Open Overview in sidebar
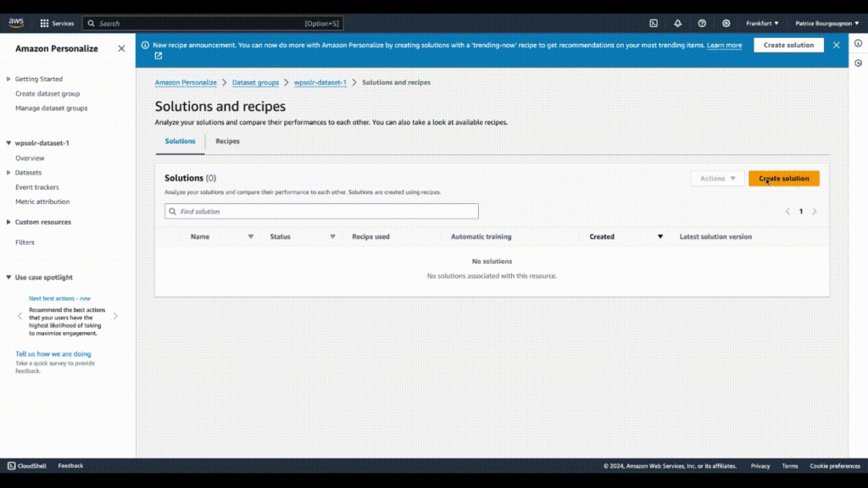 pos(30,158)
